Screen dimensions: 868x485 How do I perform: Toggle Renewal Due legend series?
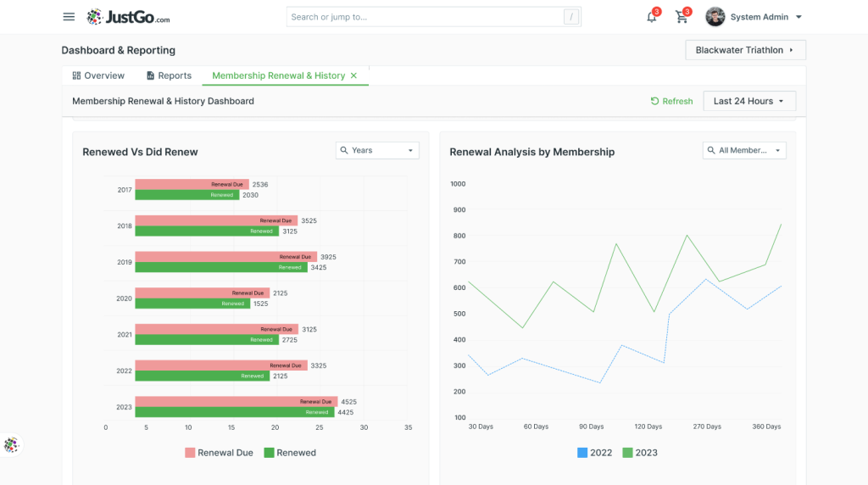[x=220, y=453]
